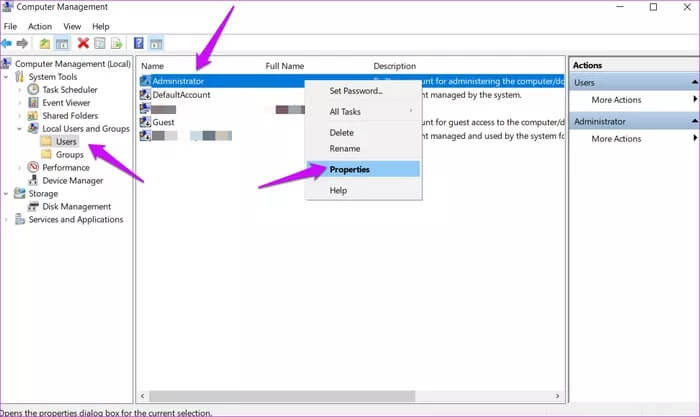Select Computer Management (Local) root node
700x417 pixels.
tap(73, 64)
